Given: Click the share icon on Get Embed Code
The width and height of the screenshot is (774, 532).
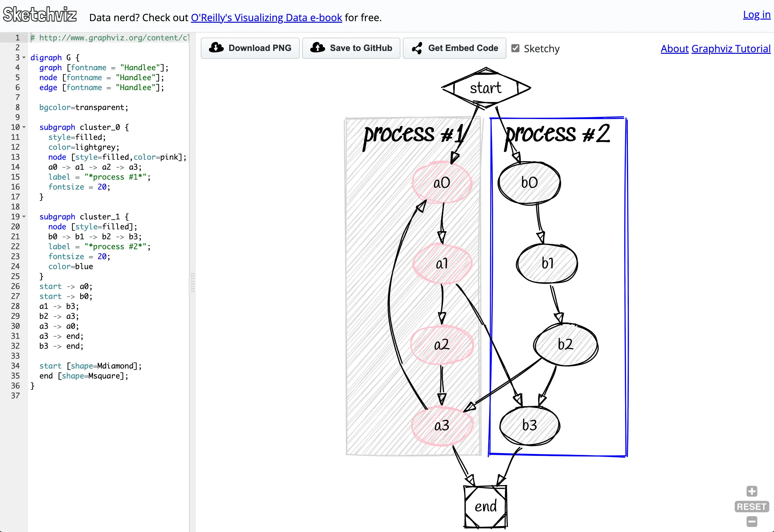Looking at the screenshot, I should pos(417,48).
